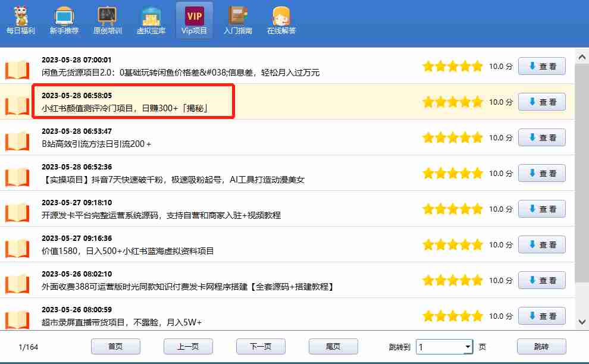Click timestamp 2023-05-27 09:18:10
Image resolution: width=589 pixels, height=364 pixels.
pyautogui.click(x=77, y=202)
